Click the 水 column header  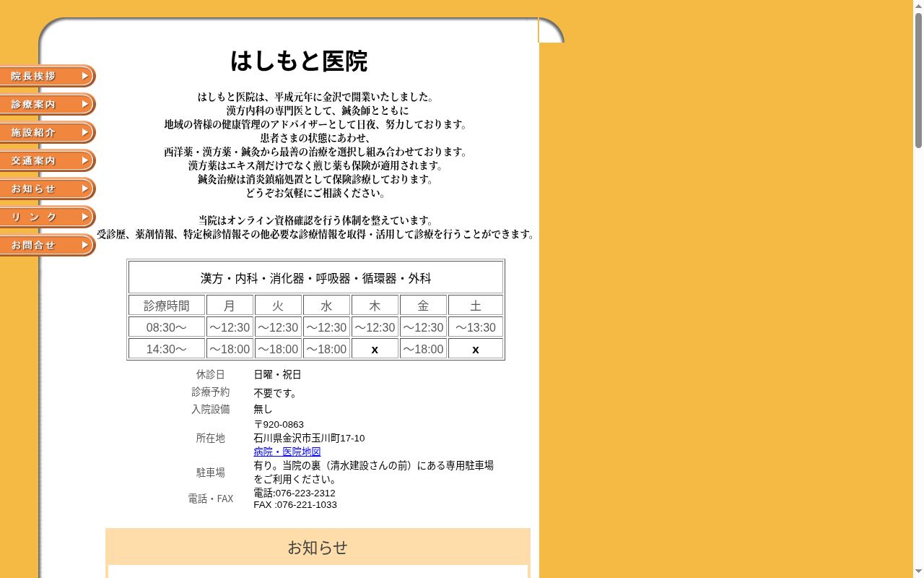point(326,306)
